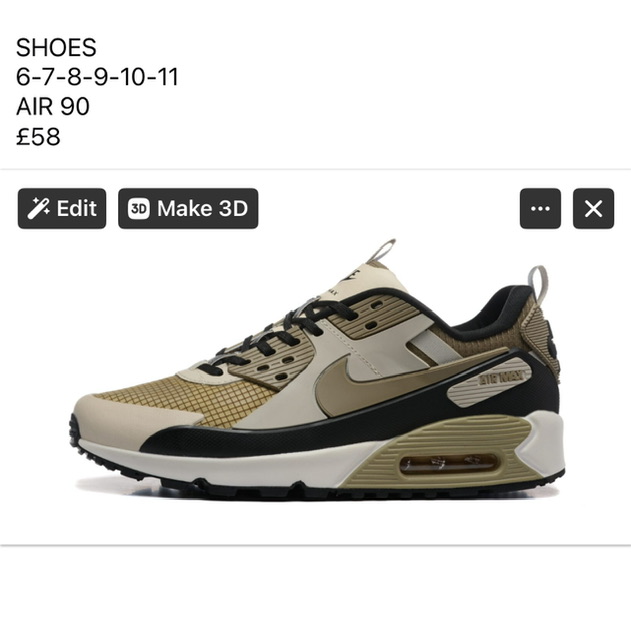Place cursor after the £58 price
The height and width of the screenshot is (640, 631).
tap(61, 136)
